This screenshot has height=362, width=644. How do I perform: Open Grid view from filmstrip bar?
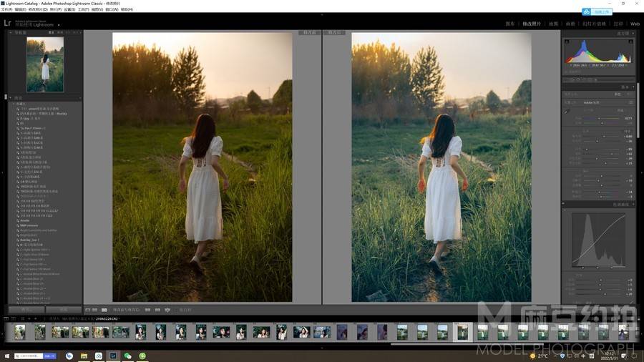coord(22,318)
